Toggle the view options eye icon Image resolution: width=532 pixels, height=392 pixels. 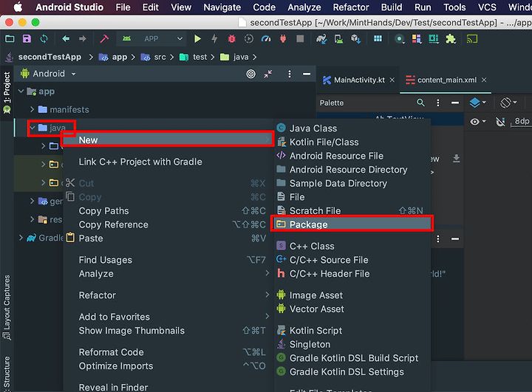pos(478,121)
